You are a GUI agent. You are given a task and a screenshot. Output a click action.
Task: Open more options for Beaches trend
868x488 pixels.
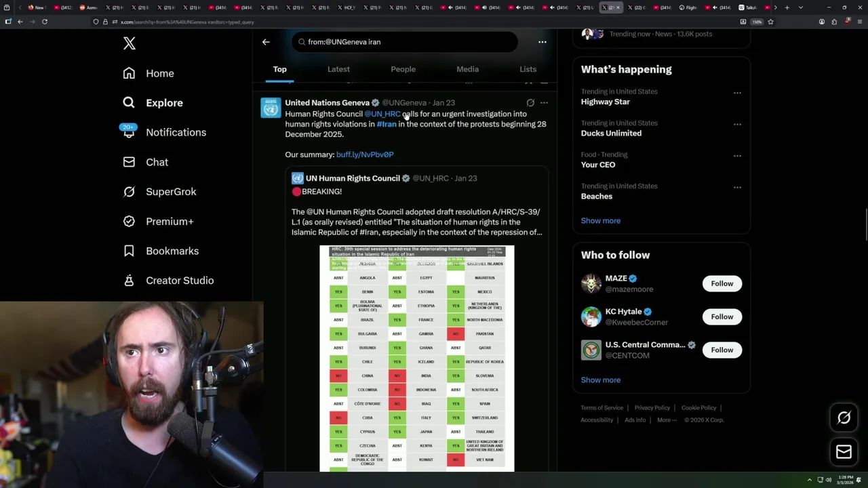[737, 188]
